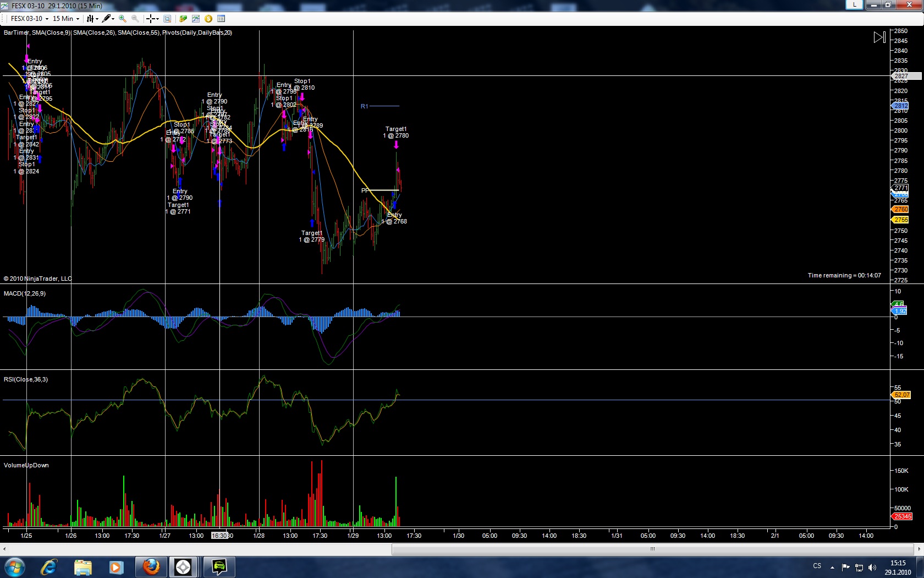Click the RSI(Close,36,3) panel label
Screen dimensions: 924x578
26,379
